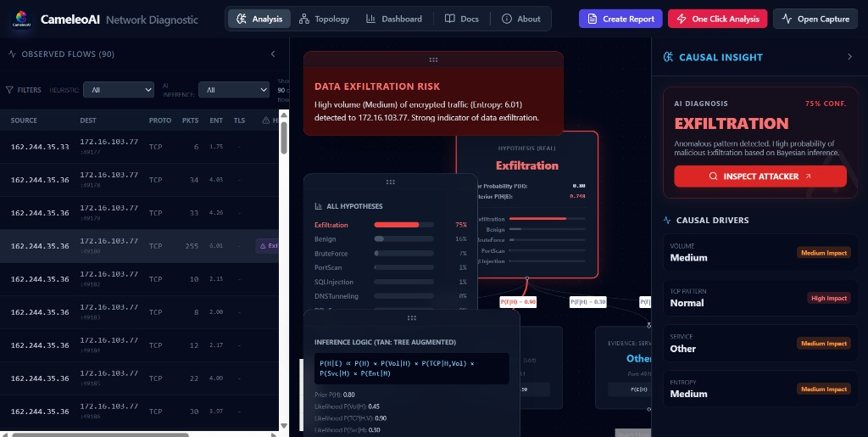Click the Exfiltration hypothesis node title
Image resolution: width=868 pixels, height=437 pixels.
coord(527,165)
